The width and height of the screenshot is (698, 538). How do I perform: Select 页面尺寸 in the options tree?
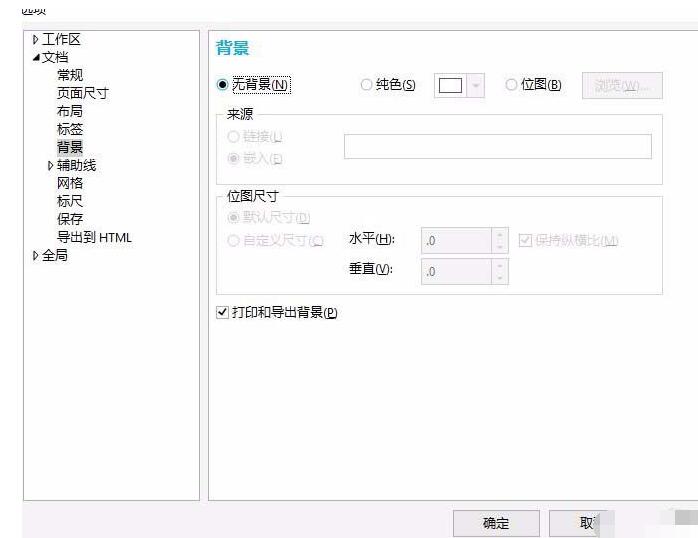83,93
